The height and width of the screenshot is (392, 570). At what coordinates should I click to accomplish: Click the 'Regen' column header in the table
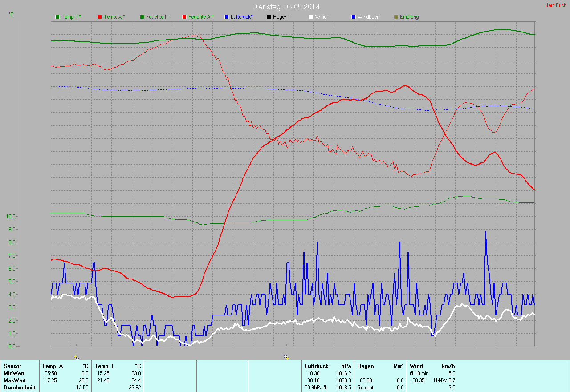pyautogui.click(x=366, y=366)
